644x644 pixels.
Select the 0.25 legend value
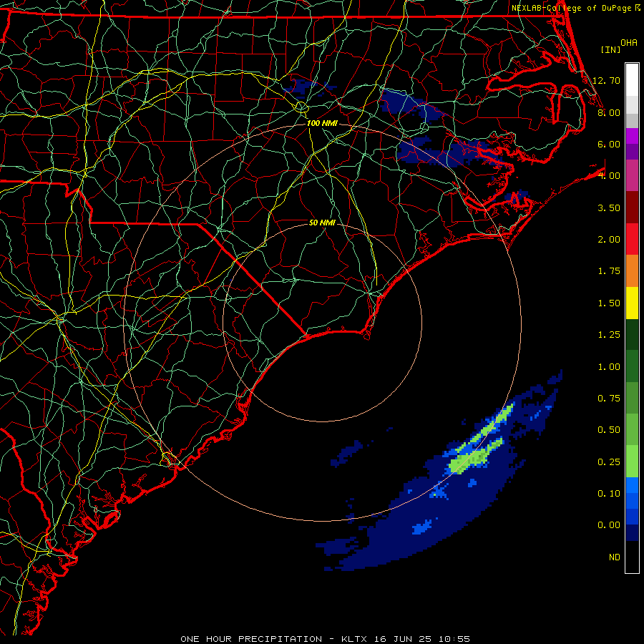pyautogui.click(x=609, y=462)
